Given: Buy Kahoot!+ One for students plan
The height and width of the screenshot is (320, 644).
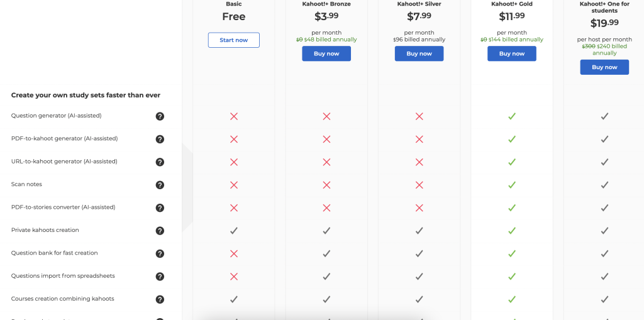Looking at the screenshot, I should (x=604, y=67).
